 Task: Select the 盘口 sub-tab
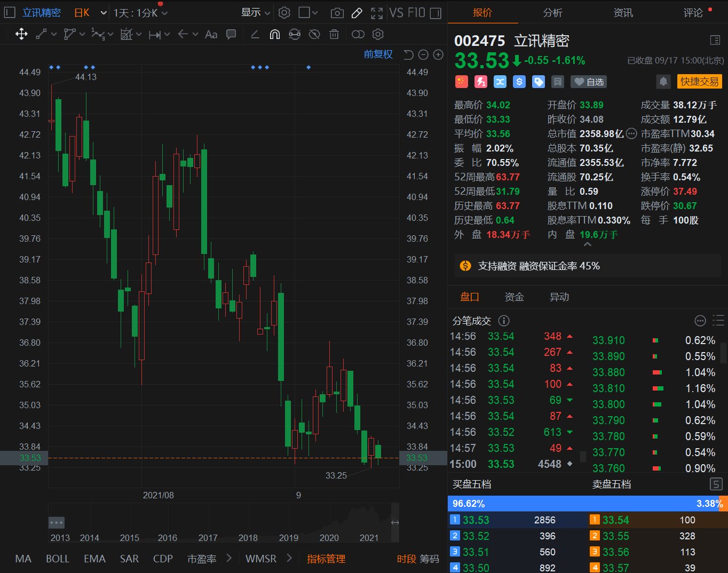(x=470, y=297)
